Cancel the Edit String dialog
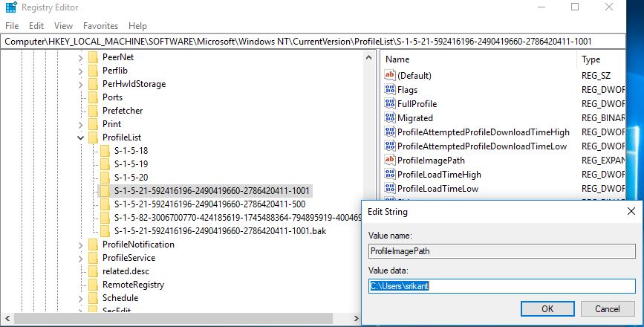644x327 pixels. [x=608, y=309]
